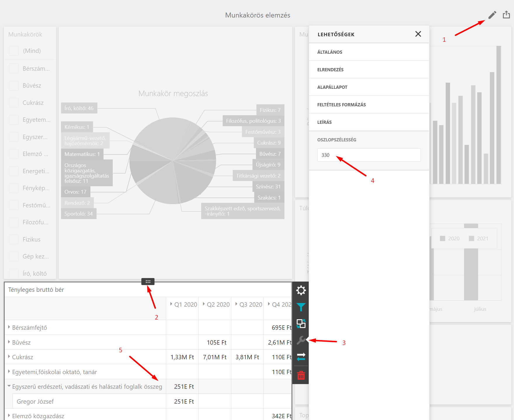Expand the Elemző közgazdász row
Viewport: 514px width, 420px height.
click(x=9, y=416)
